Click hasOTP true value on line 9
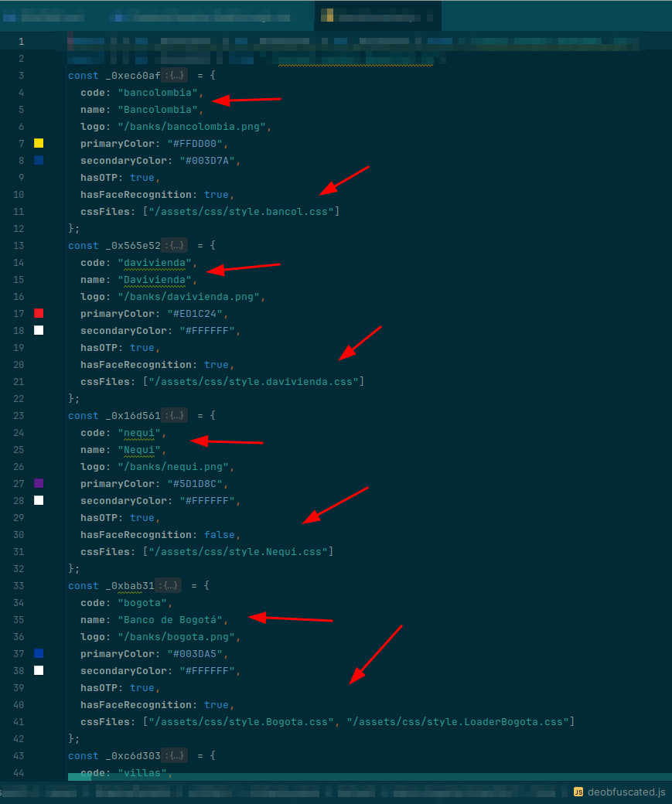The image size is (672, 804). tap(142, 178)
